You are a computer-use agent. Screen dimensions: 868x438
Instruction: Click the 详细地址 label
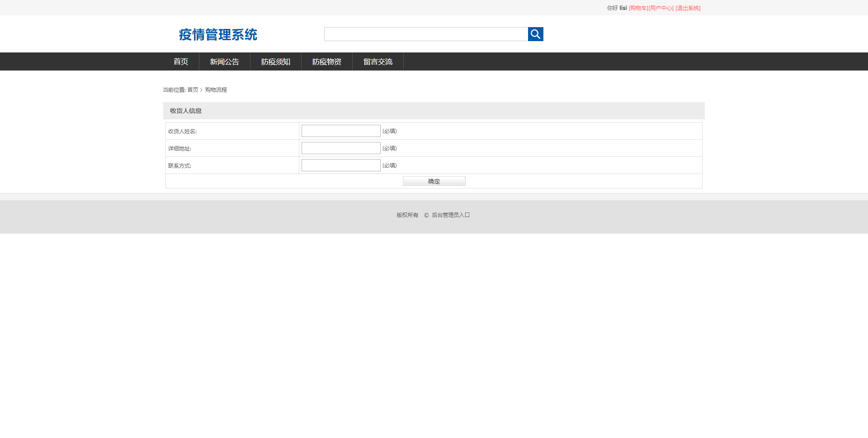180,149
